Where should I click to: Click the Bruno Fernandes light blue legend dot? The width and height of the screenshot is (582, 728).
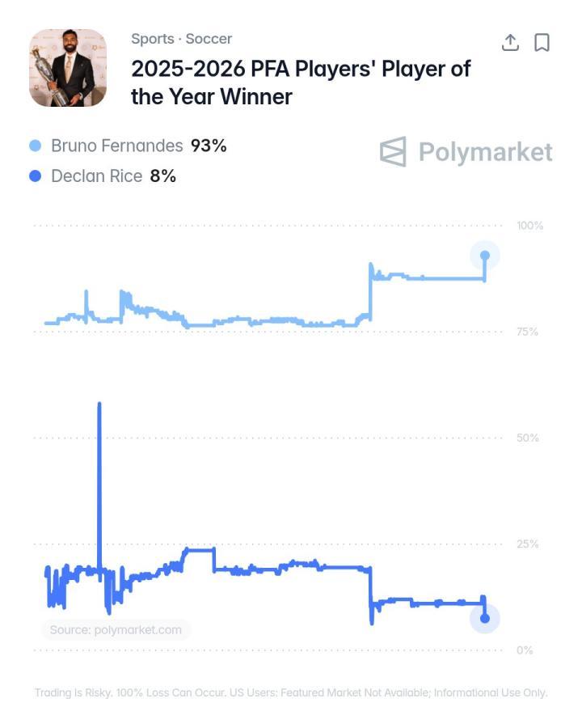point(36,146)
